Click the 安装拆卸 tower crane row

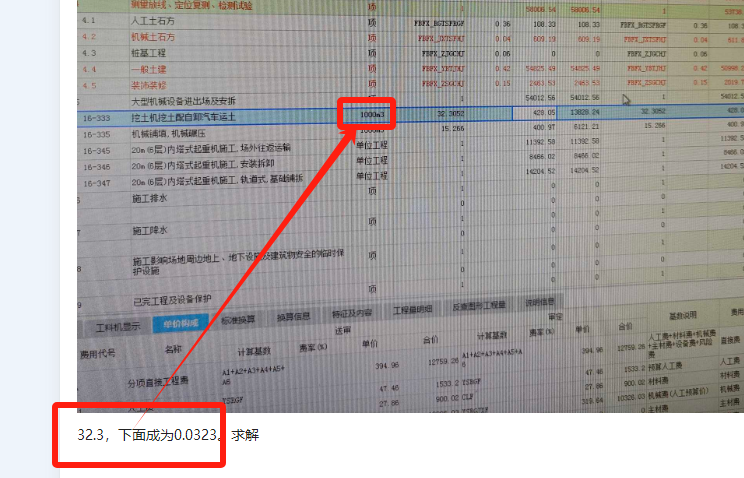203,165
